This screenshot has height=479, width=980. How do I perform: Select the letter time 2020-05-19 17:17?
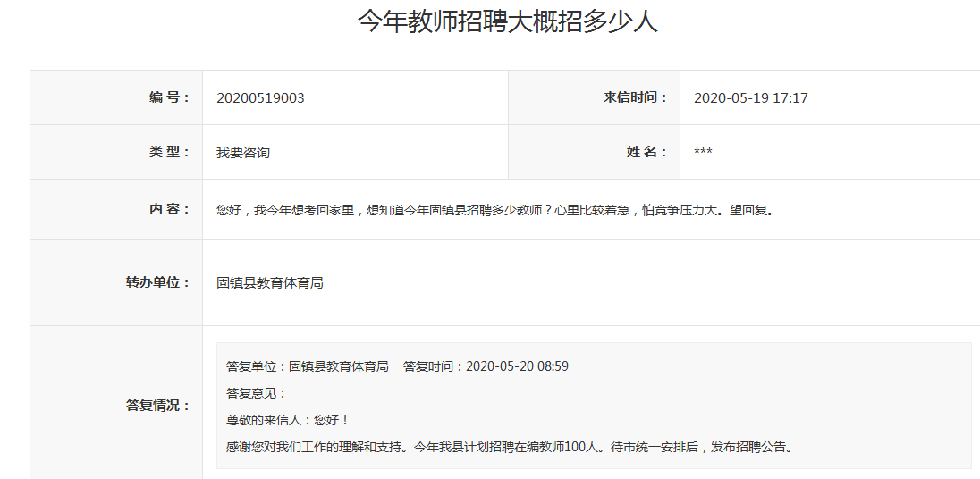point(750,98)
